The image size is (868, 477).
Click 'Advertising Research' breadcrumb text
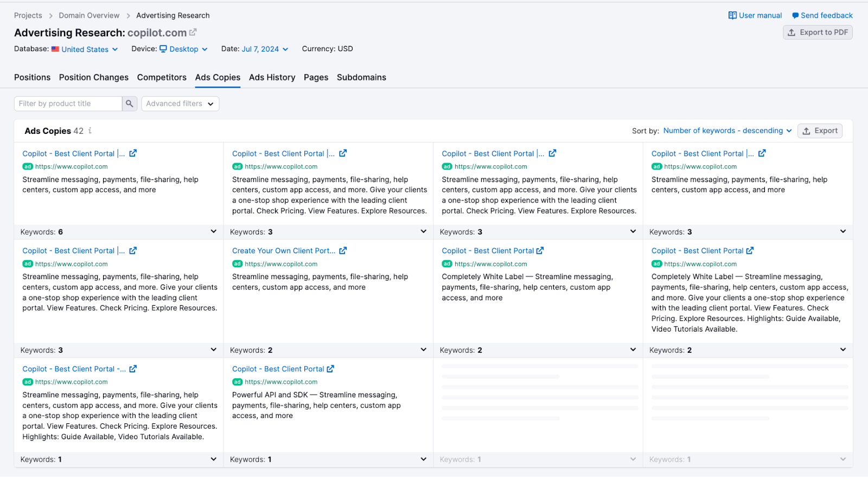pos(173,15)
